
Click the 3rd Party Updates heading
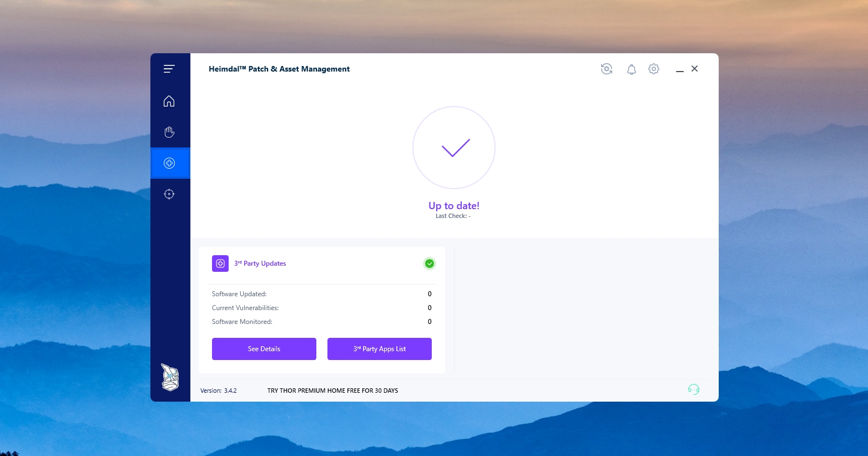[260, 264]
